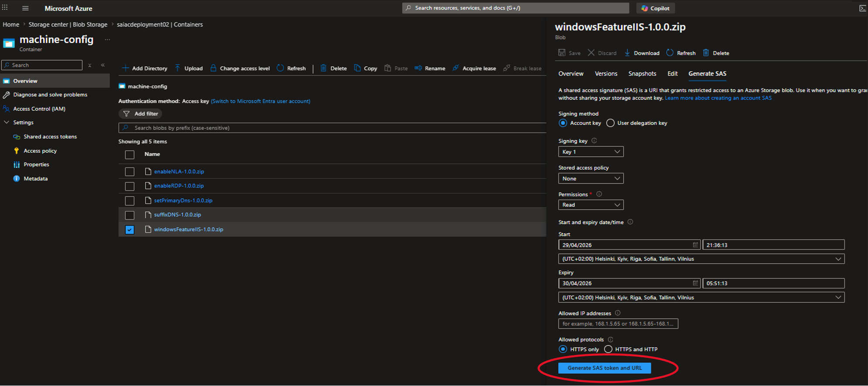This screenshot has height=386, width=868.
Task: Delete the blob from details panel
Action: (x=716, y=53)
